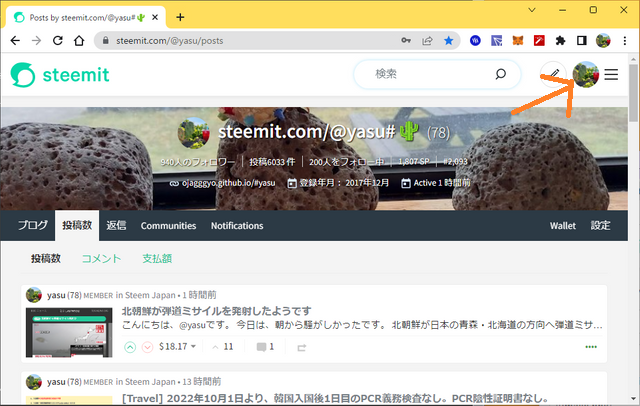Click the saved password key icon
The image size is (640, 406).
(x=406, y=40)
